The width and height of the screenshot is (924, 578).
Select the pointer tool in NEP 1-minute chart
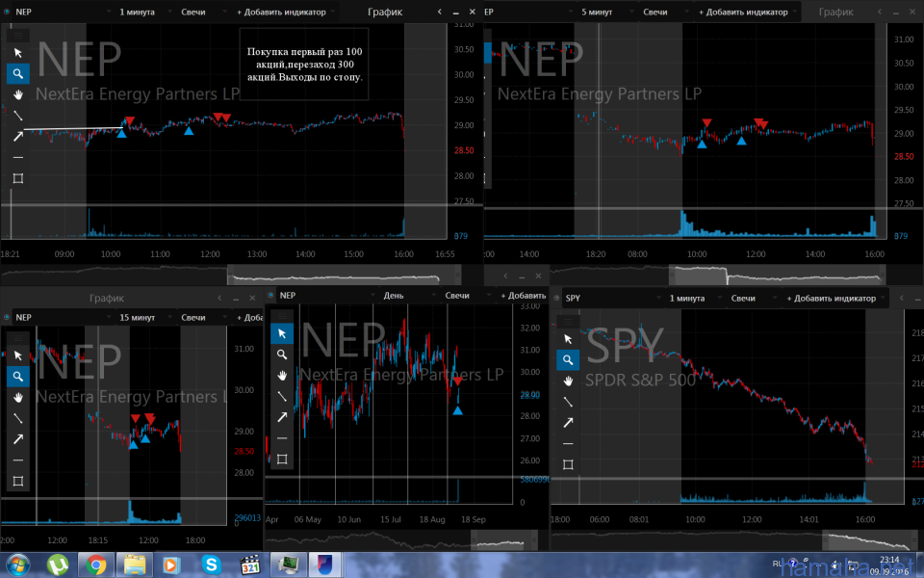tap(18, 52)
